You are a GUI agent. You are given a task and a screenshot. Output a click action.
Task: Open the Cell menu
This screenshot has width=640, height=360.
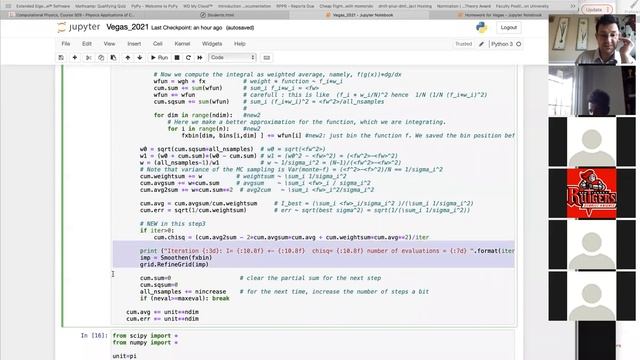click(158, 44)
